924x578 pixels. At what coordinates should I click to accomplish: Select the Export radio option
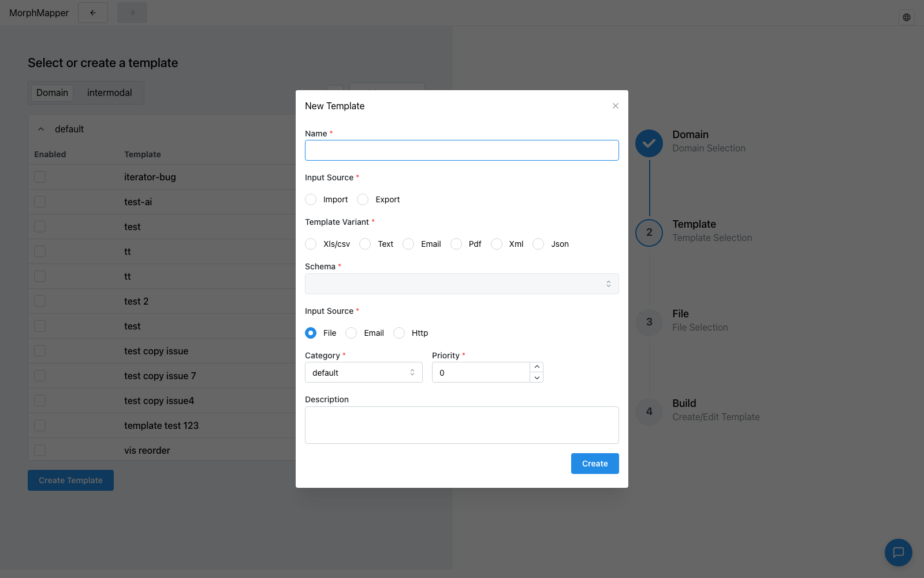tap(363, 199)
